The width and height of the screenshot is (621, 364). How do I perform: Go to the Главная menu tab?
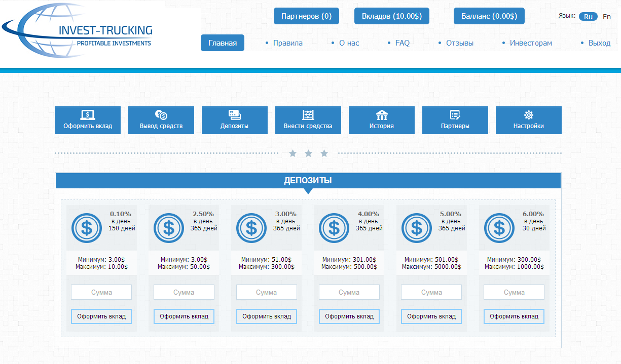[x=223, y=43]
